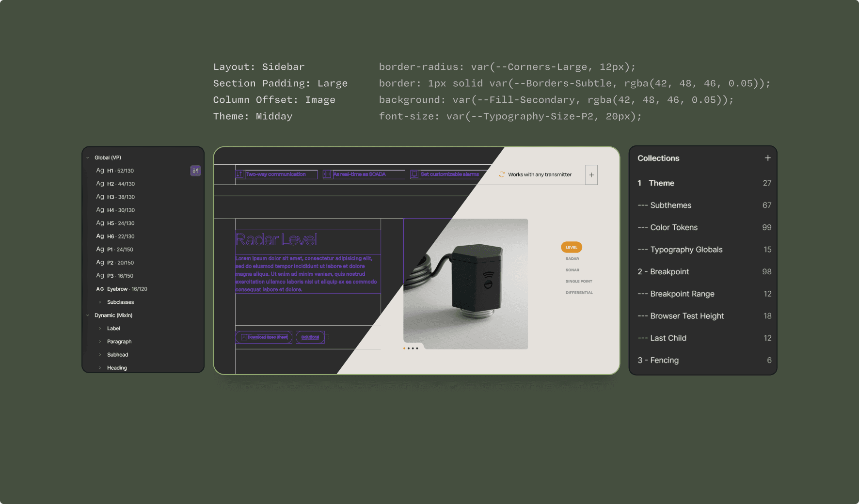Select the 3 - Fencing collection row
The image size is (859, 504).
click(x=704, y=360)
